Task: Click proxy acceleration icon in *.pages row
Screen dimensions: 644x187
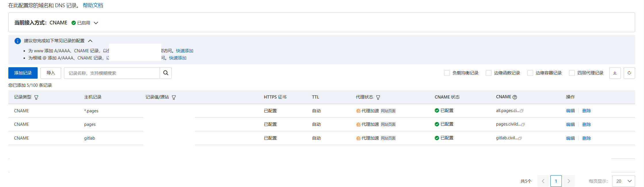Action: (358, 111)
